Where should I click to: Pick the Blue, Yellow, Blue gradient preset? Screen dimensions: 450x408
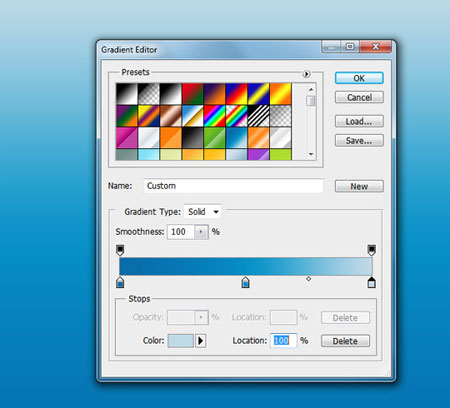point(259,94)
